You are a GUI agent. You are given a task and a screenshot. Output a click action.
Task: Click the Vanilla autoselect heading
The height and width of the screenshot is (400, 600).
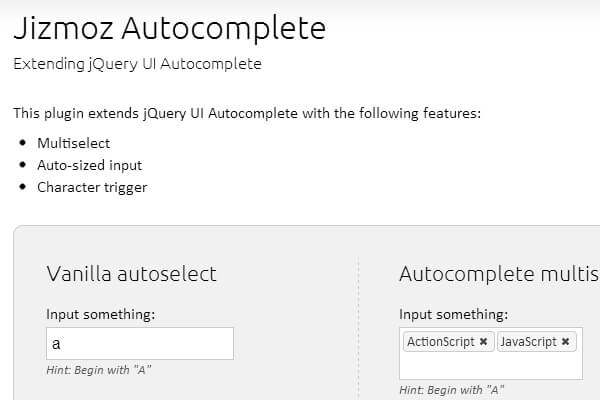pyautogui.click(x=131, y=275)
